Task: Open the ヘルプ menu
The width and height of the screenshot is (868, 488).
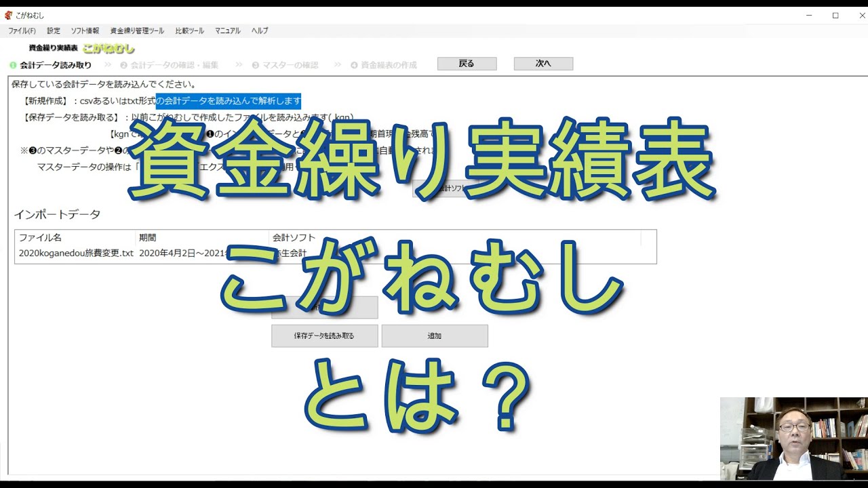Action: 260,30
